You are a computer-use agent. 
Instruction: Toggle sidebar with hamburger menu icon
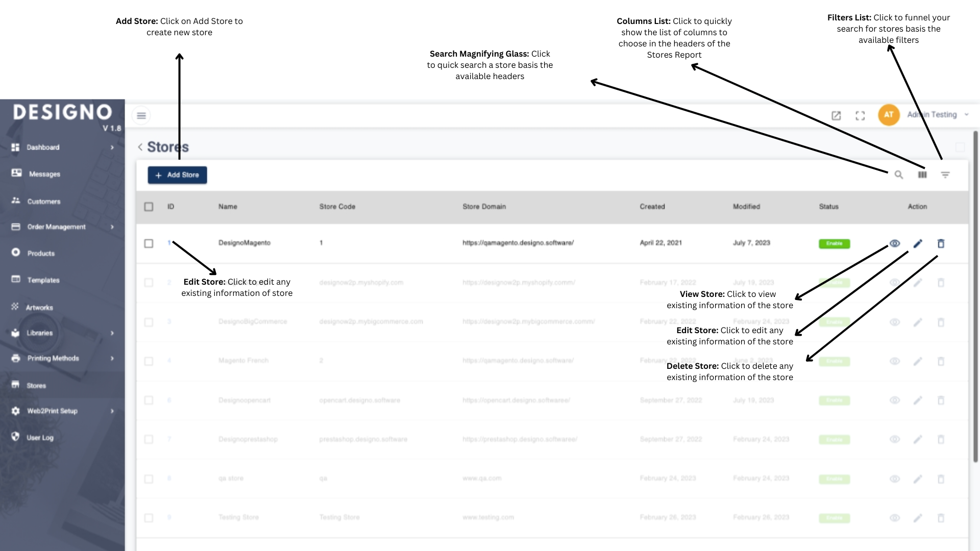[141, 116]
